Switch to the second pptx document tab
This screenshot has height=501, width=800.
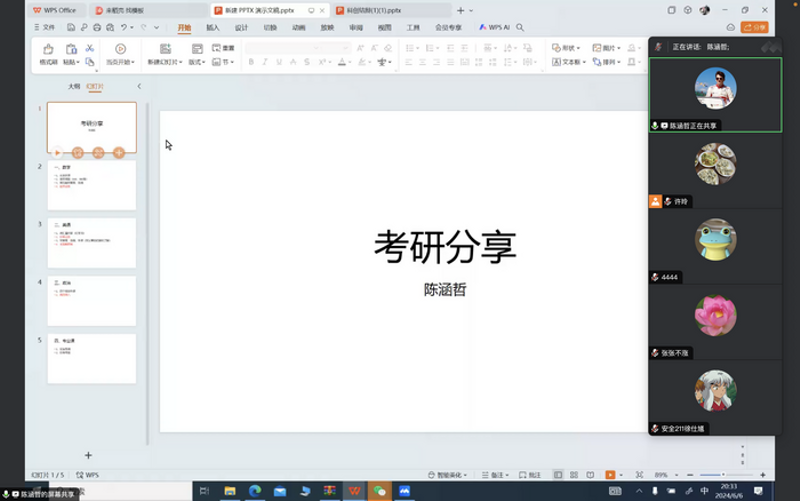[x=391, y=10]
